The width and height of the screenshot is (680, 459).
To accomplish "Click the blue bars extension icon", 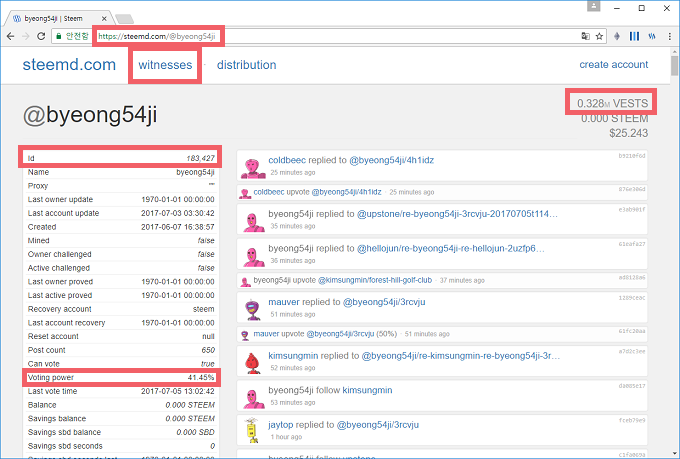I will tap(634, 36).
